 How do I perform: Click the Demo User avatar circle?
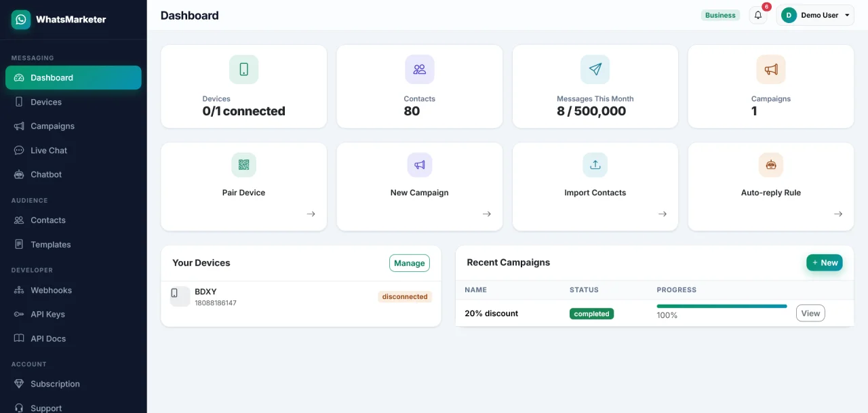pyautogui.click(x=789, y=15)
